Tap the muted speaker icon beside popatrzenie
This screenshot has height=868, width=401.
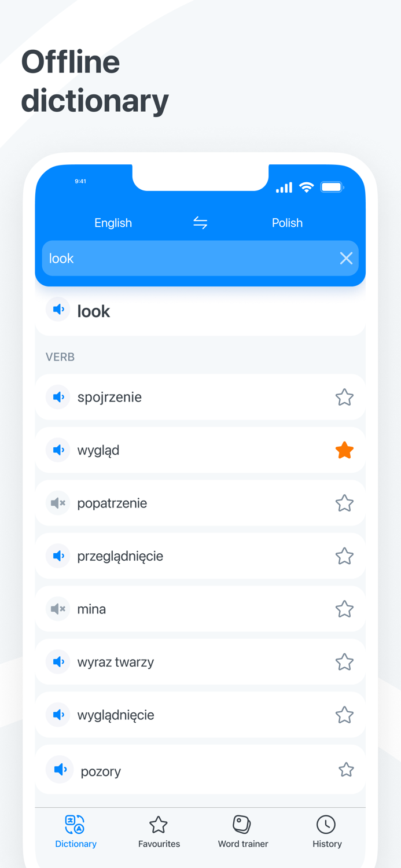point(58,503)
